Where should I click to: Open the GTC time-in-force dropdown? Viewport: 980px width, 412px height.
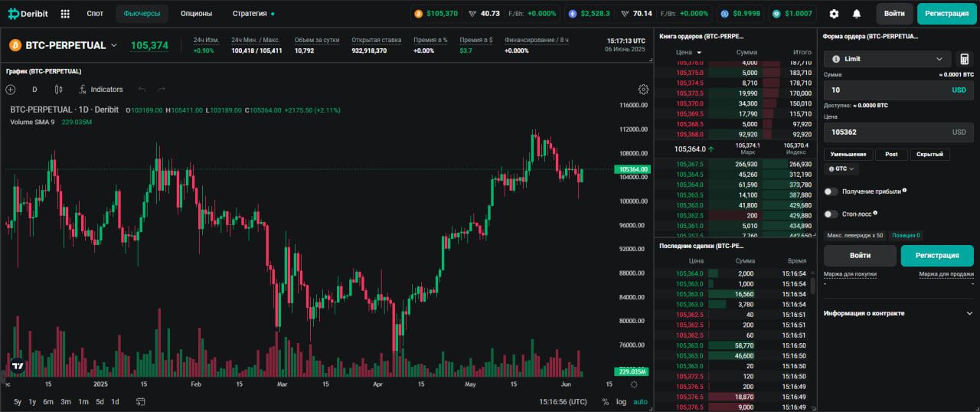point(841,168)
